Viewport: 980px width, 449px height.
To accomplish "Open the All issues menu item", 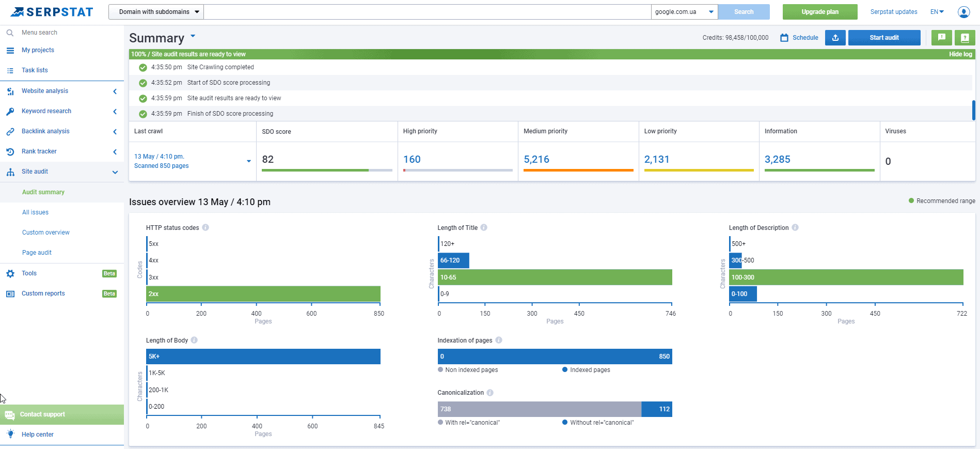I will click(35, 212).
